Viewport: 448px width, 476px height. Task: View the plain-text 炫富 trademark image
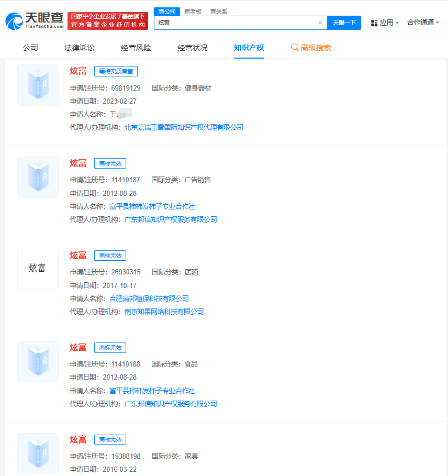pos(38,269)
